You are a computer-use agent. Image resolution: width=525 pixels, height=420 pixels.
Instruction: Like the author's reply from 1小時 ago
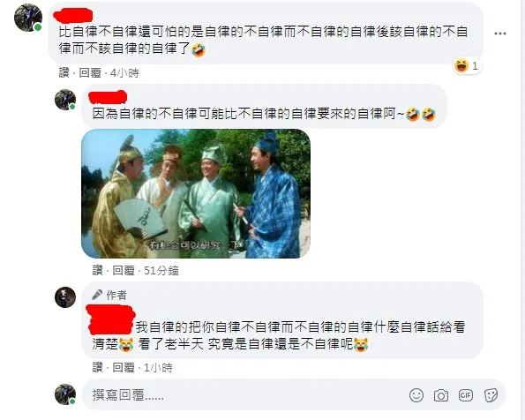97,368
